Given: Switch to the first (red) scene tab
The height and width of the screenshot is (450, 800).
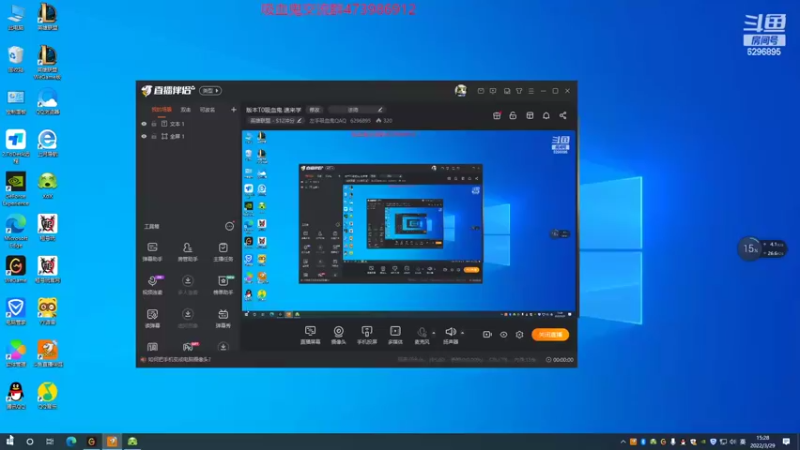Looking at the screenshot, I should [x=162, y=110].
